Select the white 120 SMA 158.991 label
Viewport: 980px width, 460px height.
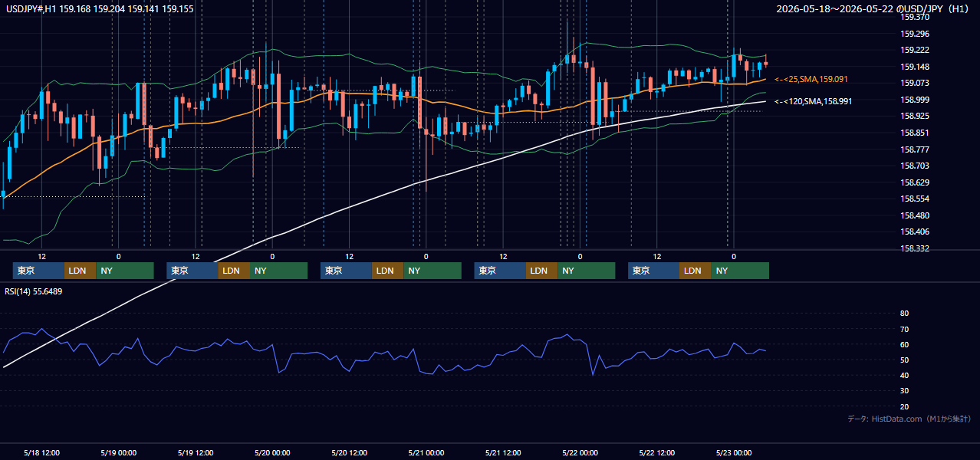[x=813, y=100]
